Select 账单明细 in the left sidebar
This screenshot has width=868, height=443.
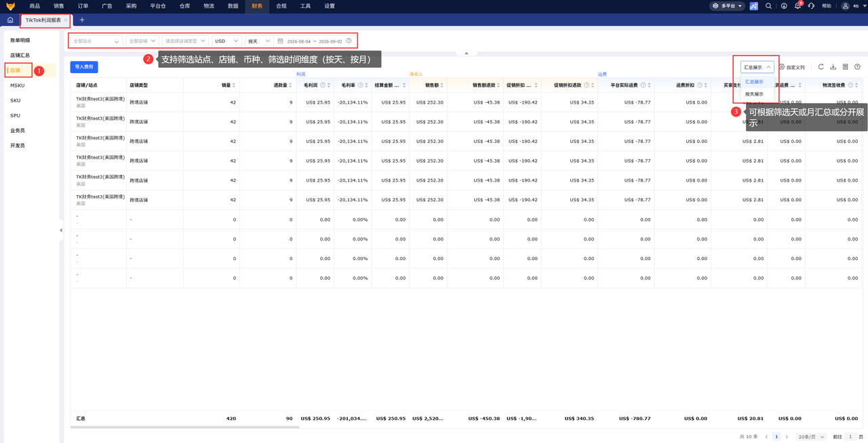pos(20,40)
